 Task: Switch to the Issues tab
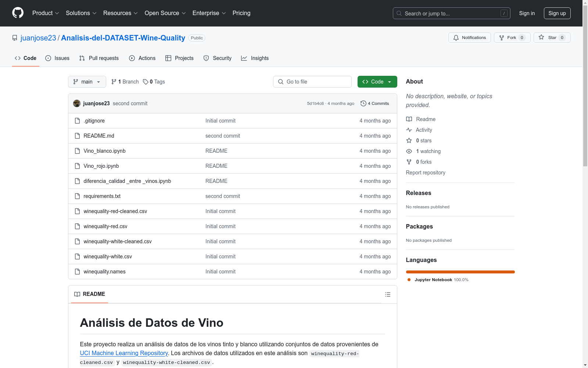57,58
